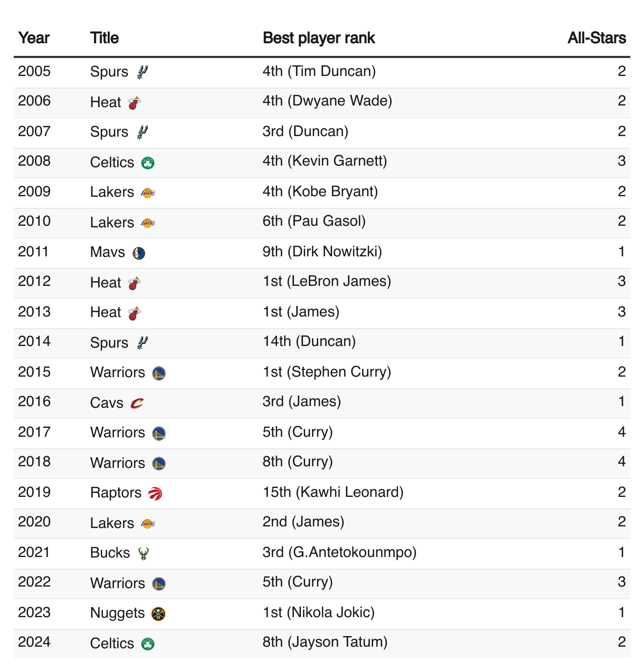Click the Lakers logo in the 2009 row
644x672 pixels.
[148, 193]
